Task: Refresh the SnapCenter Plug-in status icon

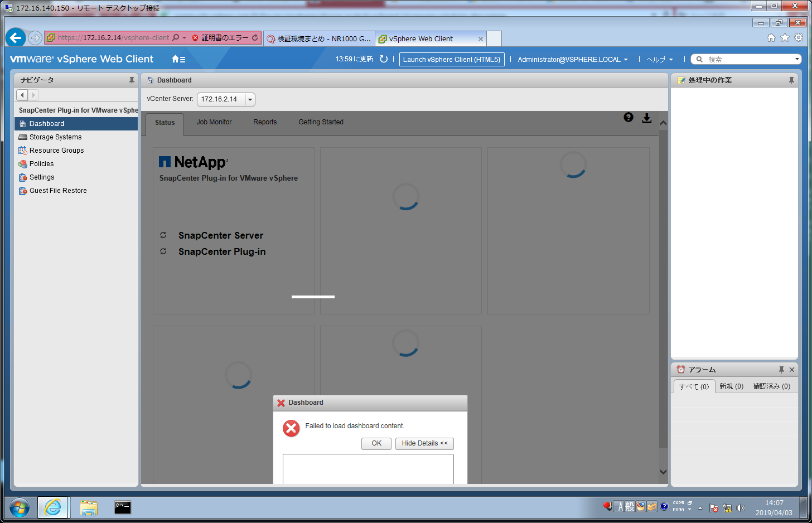Action: coord(163,251)
